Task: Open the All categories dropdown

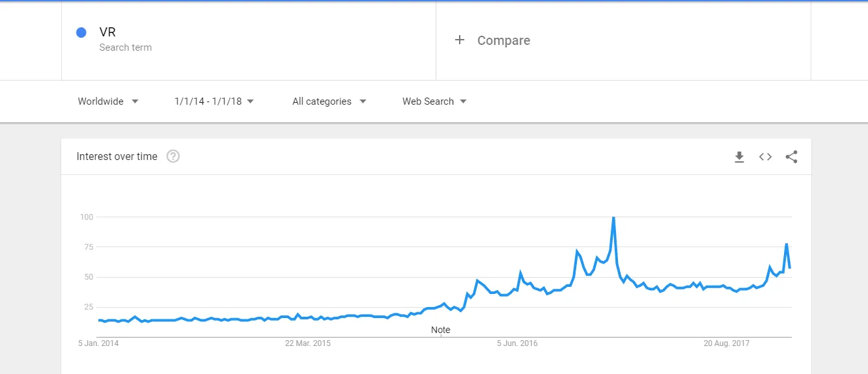Action: pos(329,101)
